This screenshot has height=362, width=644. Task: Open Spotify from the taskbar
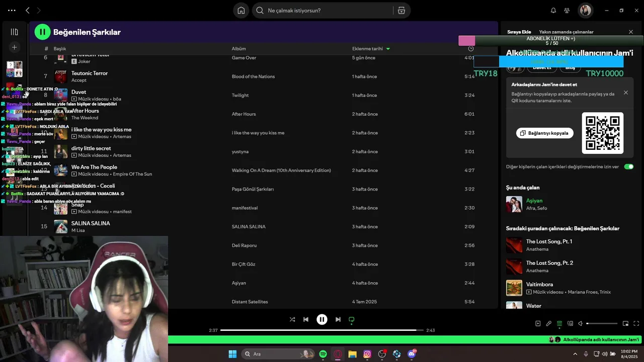click(323, 354)
